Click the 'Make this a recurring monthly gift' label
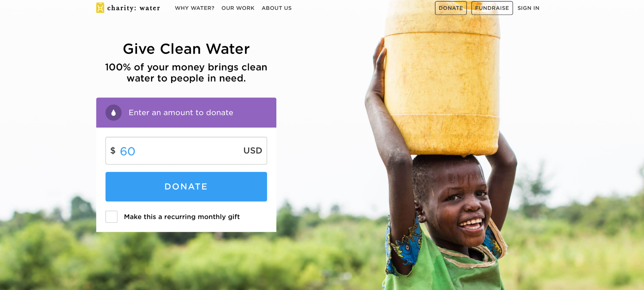The width and height of the screenshot is (644, 290). [182, 217]
